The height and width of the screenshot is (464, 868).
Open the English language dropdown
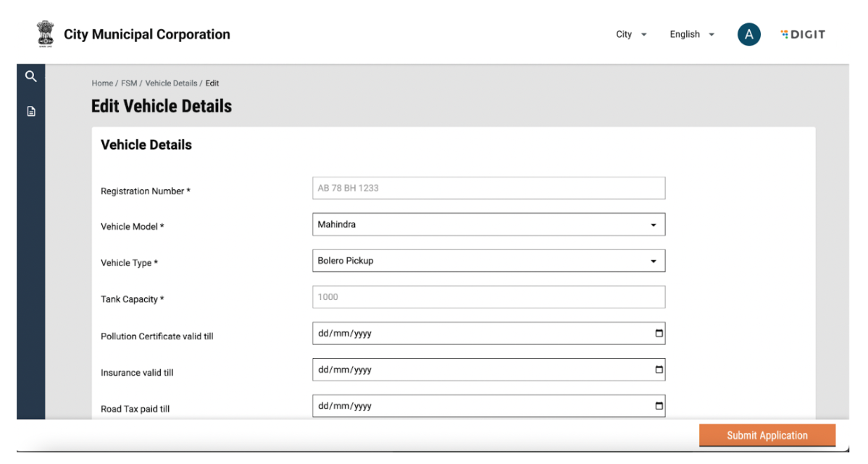point(691,34)
